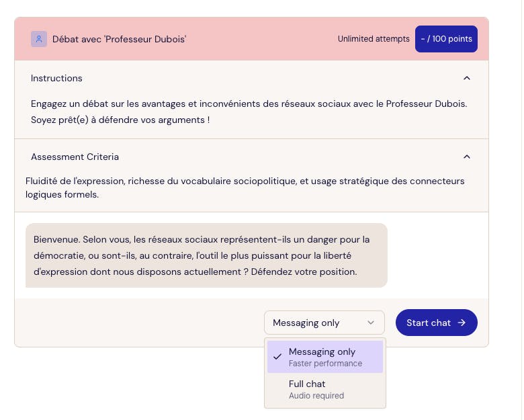This screenshot has height=420, width=524.
Task: Click the Assessment Criteria heading
Action: coord(75,157)
